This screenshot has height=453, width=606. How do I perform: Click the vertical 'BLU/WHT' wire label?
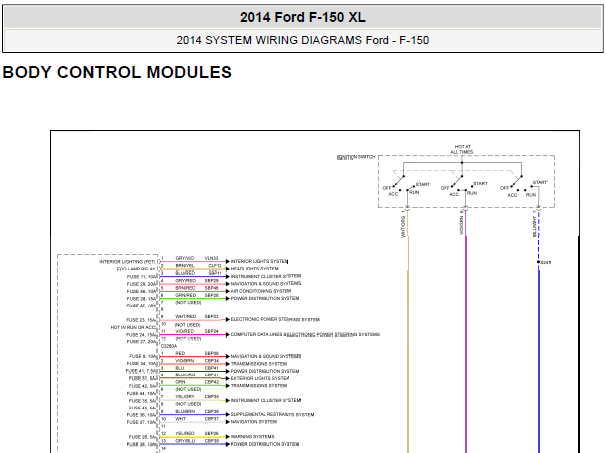[x=535, y=226]
